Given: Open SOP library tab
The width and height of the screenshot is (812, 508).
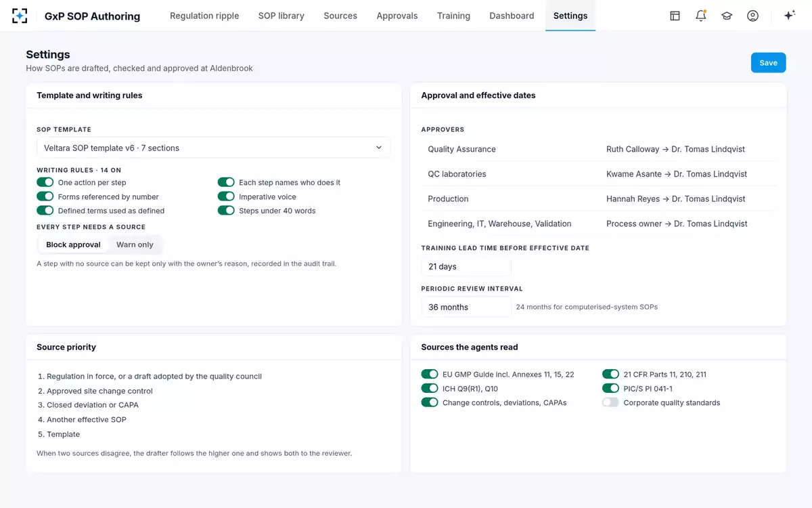Looking at the screenshot, I should 281,16.
